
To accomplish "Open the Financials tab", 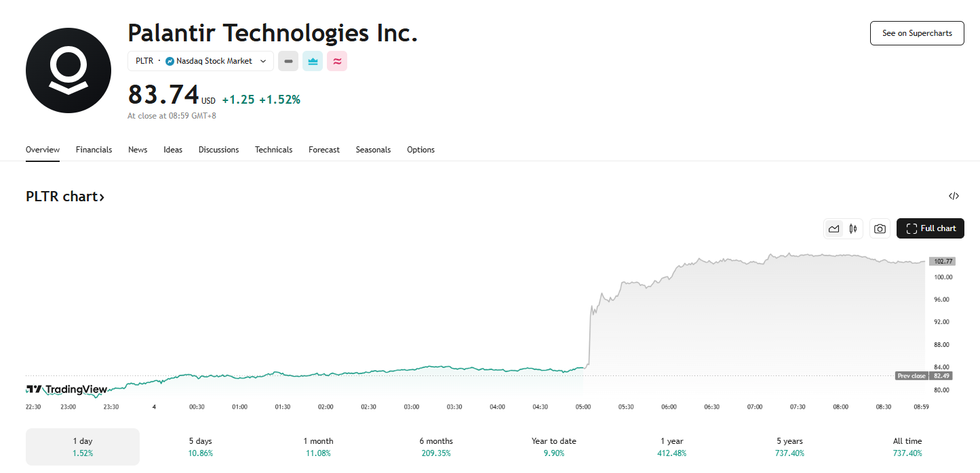I will tap(94, 150).
